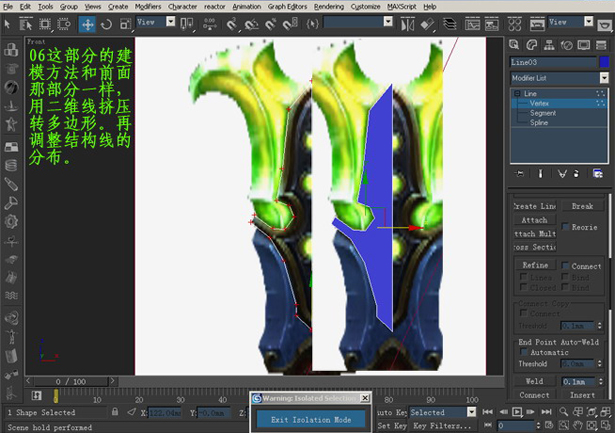Toggle Percent Snap magnet
This screenshot has height=433, width=615.
[x=271, y=24]
